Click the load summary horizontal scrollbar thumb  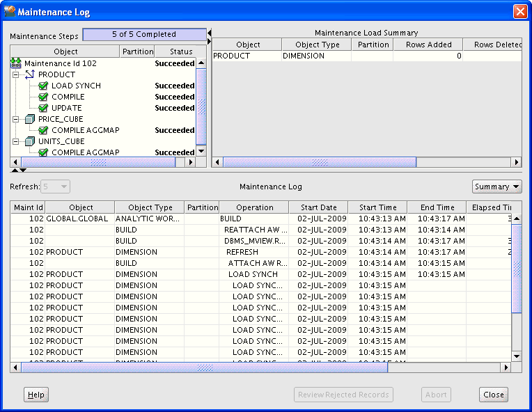pyautogui.click(x=320, y=162)
